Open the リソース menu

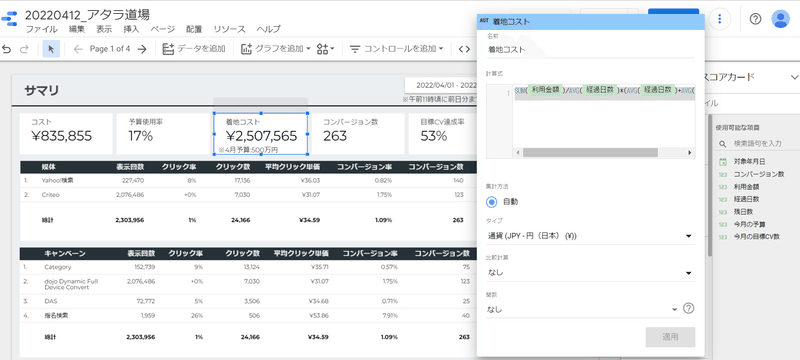pos(229,29)
